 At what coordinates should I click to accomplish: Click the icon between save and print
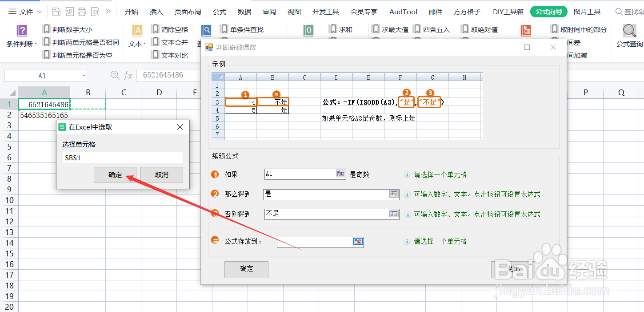coord(69,12)
